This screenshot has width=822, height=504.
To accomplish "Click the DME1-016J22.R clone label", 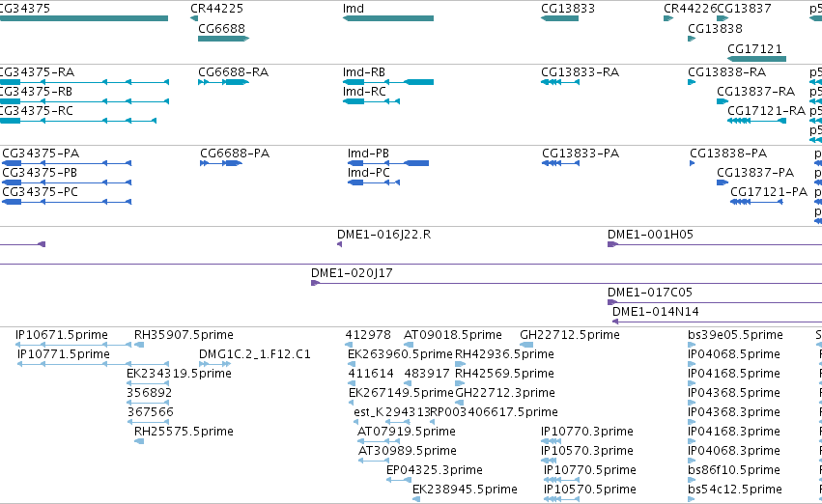I will pos(383,235).
